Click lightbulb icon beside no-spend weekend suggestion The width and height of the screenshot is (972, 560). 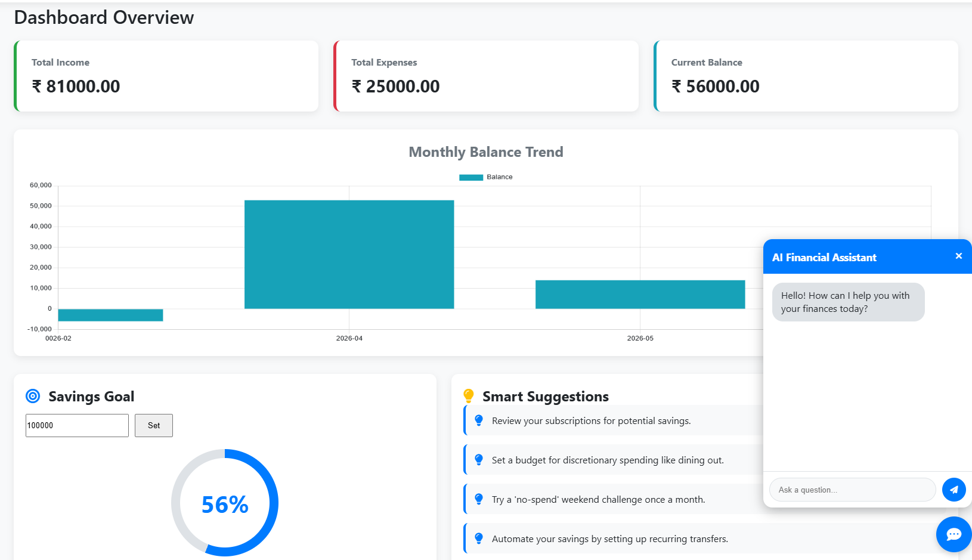(x=479, y=499)
